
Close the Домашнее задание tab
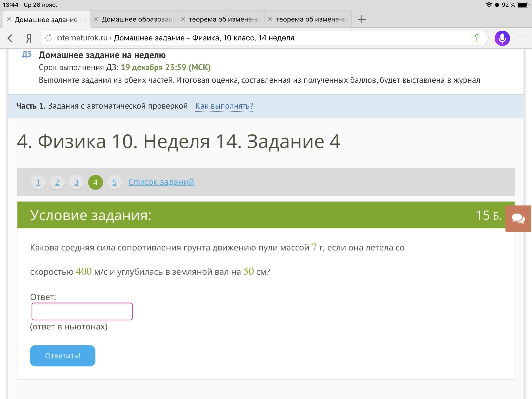click(x=9, y=19)
